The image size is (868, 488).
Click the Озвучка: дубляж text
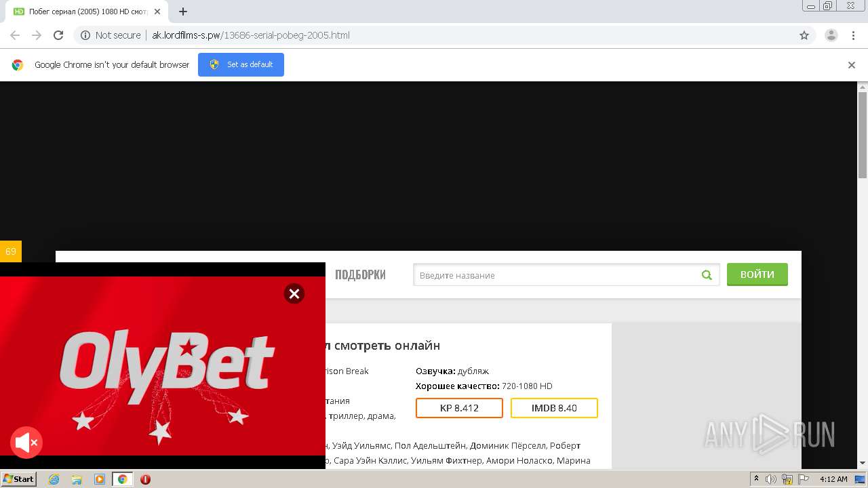tap(452, 371)
